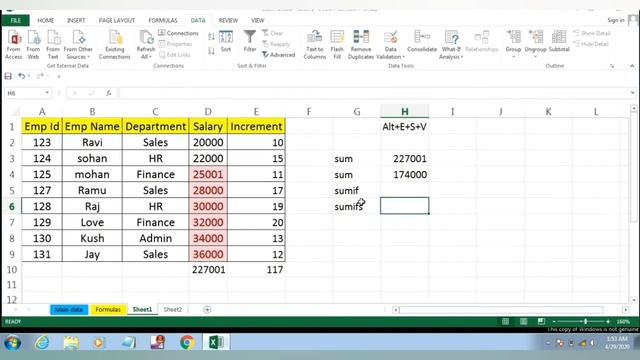This screenshot has width=640, height=360.
Task: Click the Refresh All icon
Action: pos(146,44)
